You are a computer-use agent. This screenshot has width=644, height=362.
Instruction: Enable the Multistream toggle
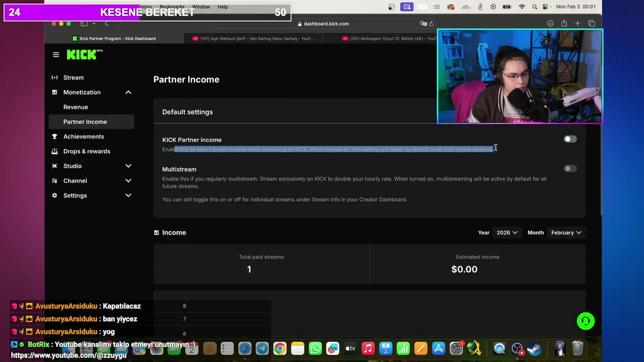[570, 169]
